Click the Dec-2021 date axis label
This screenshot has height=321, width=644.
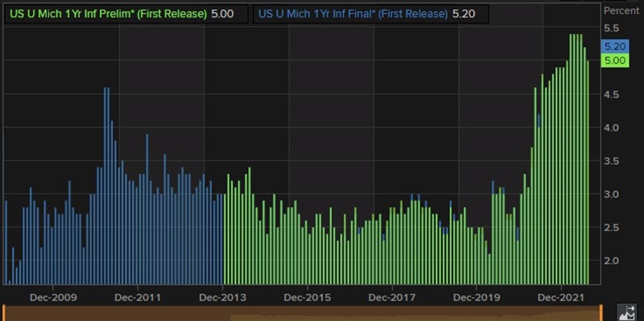561,298
